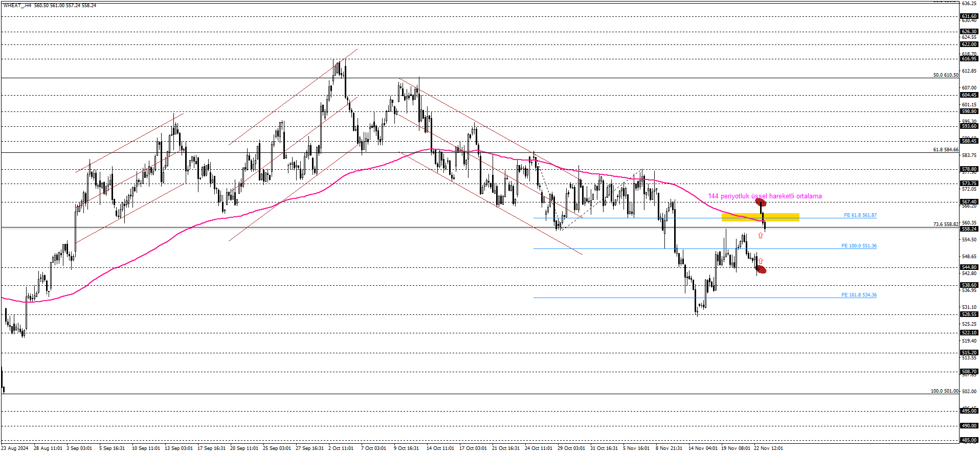The image size is (980, 454).
Task: Click the '19 Nov 08:01' time axis label
Action: pyautogui.click(x=736, y=448)
